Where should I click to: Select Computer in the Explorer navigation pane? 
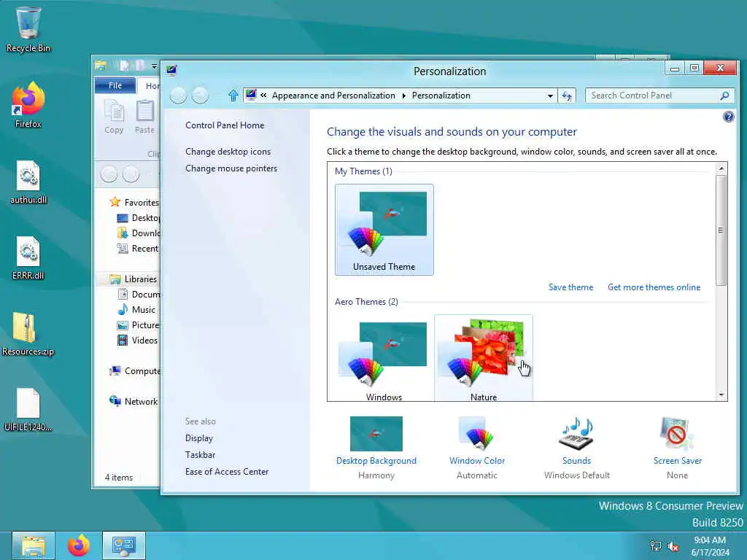135,371
